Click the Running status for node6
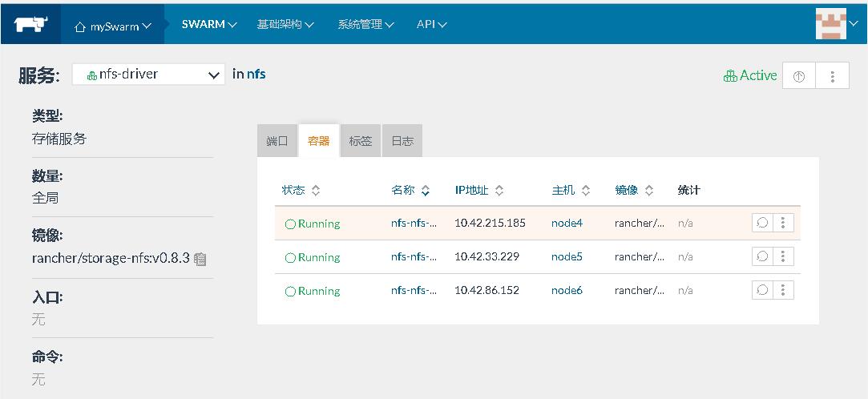The height and width of the screenshot is (399, 868). tap(313, 291)
